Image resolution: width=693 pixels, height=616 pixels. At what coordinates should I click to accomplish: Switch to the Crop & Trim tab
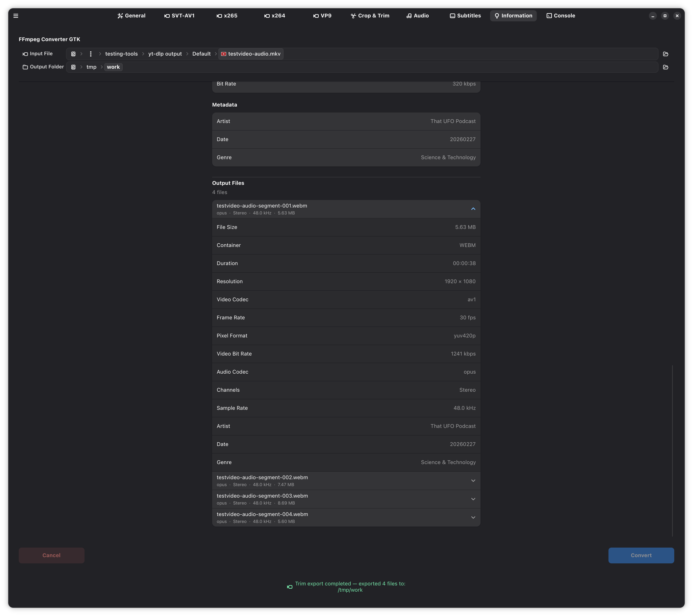pos(370,15)
